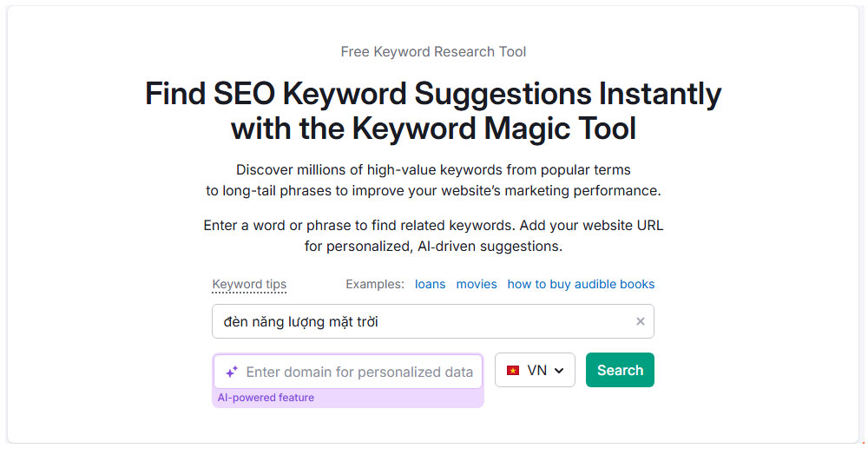Clear the keyword field with the X icon
The height and width of the screenshot is (455, 868).
pyautogui.click(x=640, y=321)
